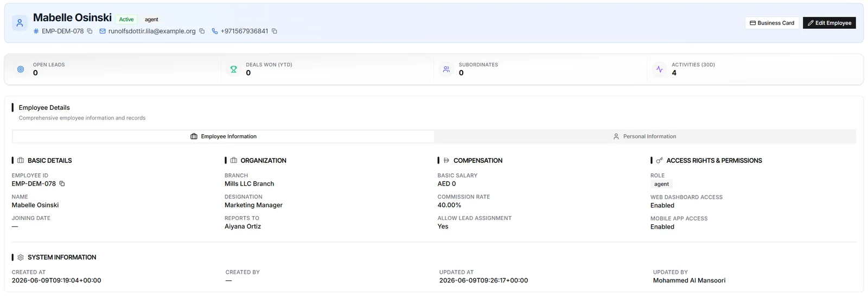Image resolution: width=868 pixels, height=296 pixels.
Task: Select the Employee Information tab
Action: (224, 136)
